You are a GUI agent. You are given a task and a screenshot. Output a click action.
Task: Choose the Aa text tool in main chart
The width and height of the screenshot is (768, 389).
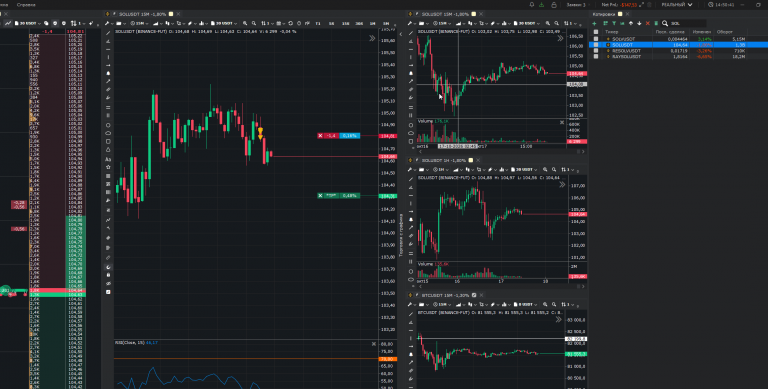pyautogui.click(x=108, y=159)
